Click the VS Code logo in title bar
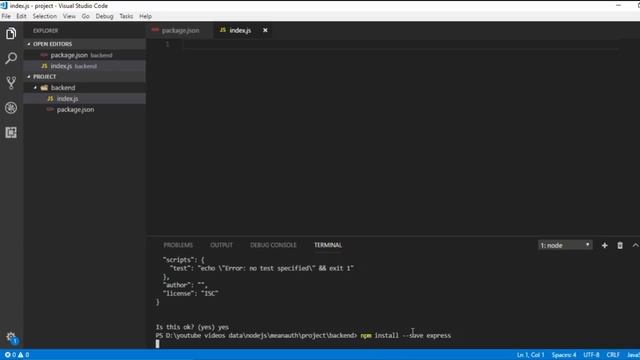Viewport: 640px width, 360px height. [4, 6]
